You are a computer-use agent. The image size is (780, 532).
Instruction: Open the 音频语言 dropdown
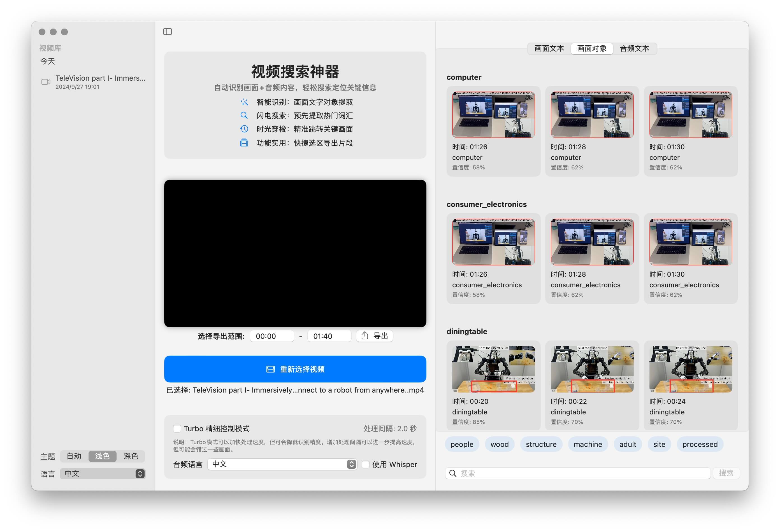[282, 464]
